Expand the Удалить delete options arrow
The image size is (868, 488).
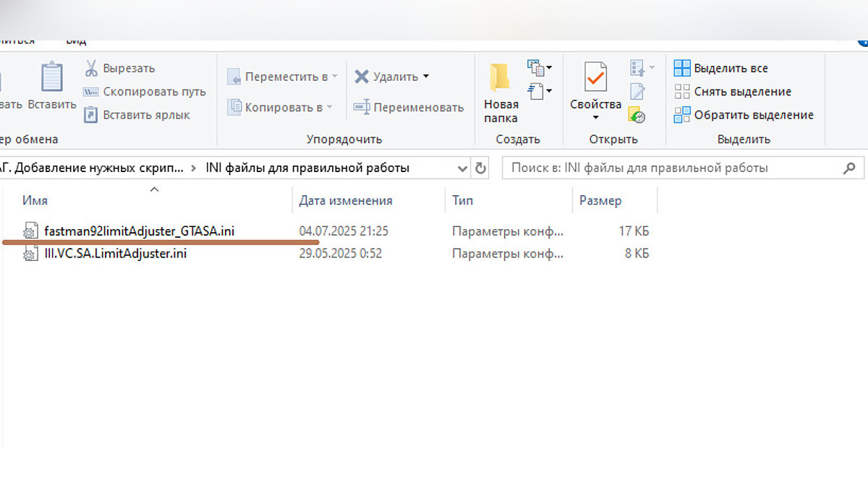point(426,77)
